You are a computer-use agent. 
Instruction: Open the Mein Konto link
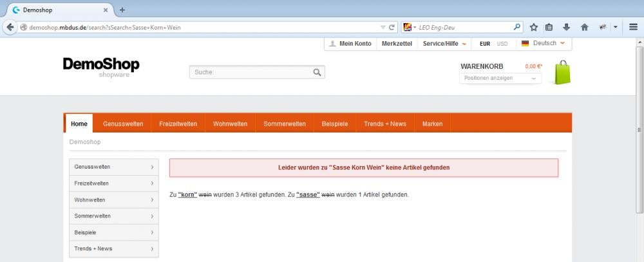[x=350, y=44]
